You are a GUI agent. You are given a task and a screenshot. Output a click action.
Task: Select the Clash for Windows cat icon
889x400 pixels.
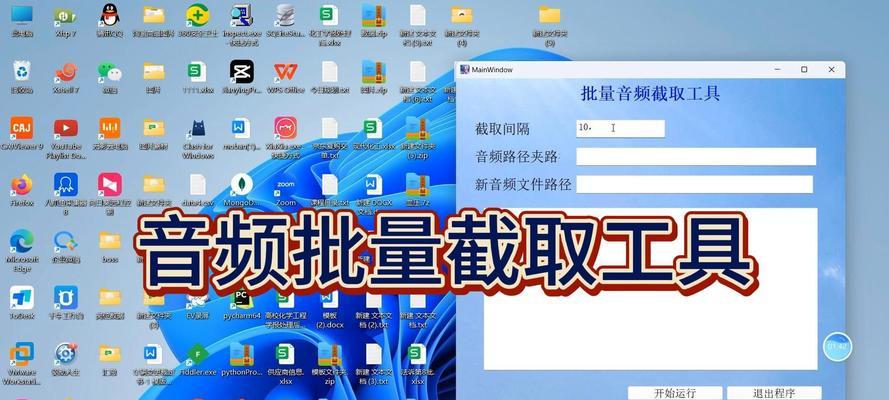197,128
